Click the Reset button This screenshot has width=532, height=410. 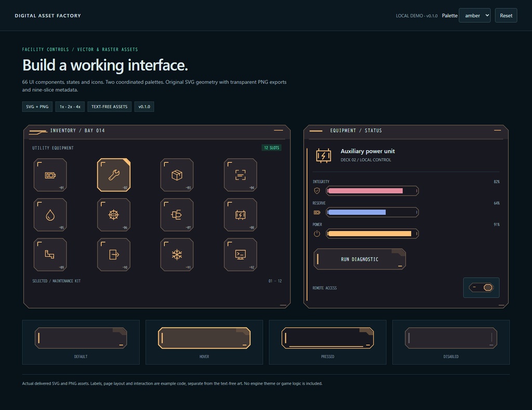click(506, 16)
